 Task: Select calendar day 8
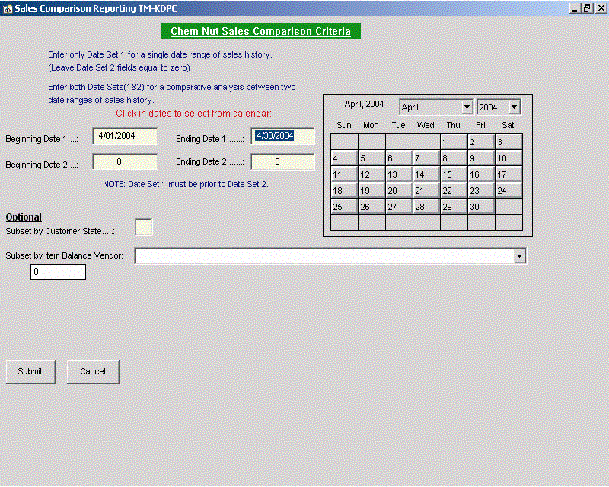click(454, 158)
